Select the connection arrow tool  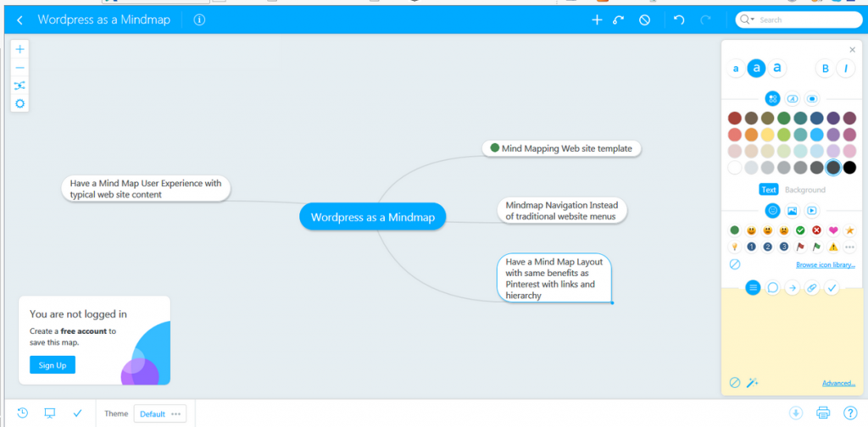pos(618,20)
